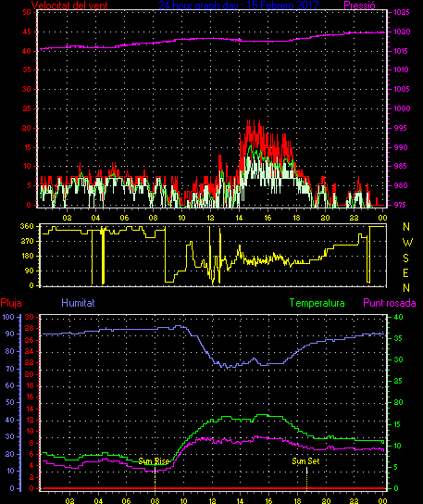The width and height of the screenshot is (423, 504).
Task: Click the 270 wind direction axis value
Action: (x=27, y=241)
